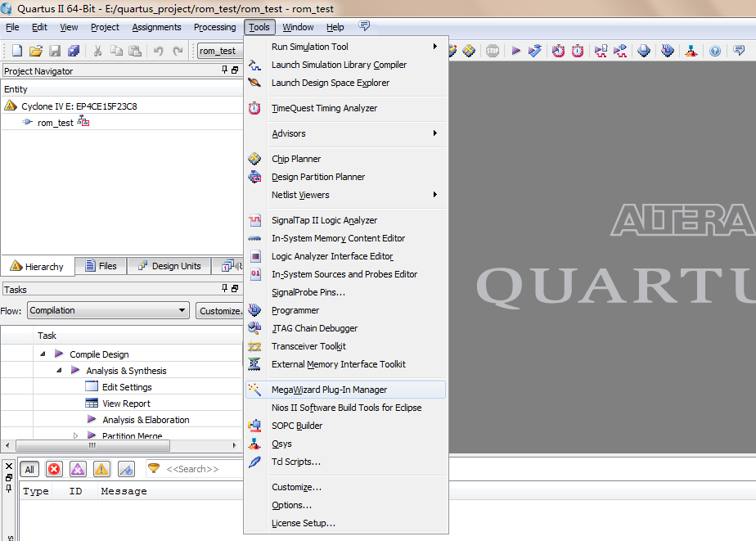Screen dimensions: 756x541
Task: Open the Flow Compilation dropdown
Action: [x=108, y=310]
